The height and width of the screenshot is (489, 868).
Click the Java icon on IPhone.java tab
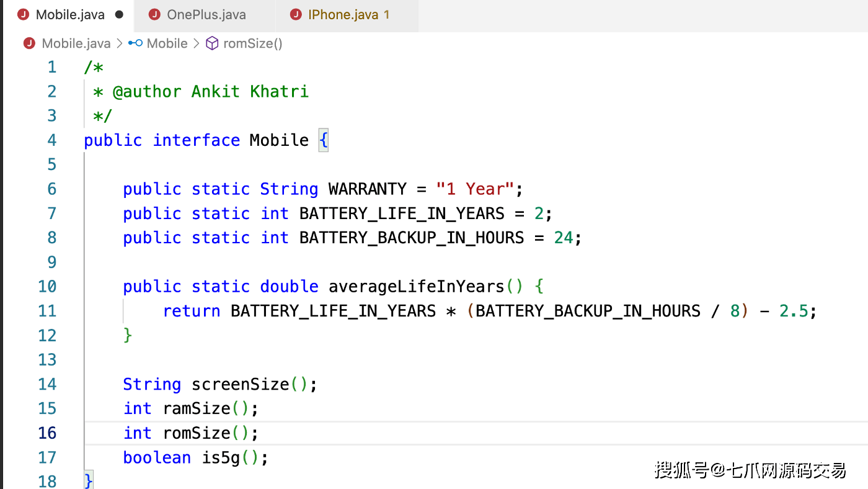(296, 15)
